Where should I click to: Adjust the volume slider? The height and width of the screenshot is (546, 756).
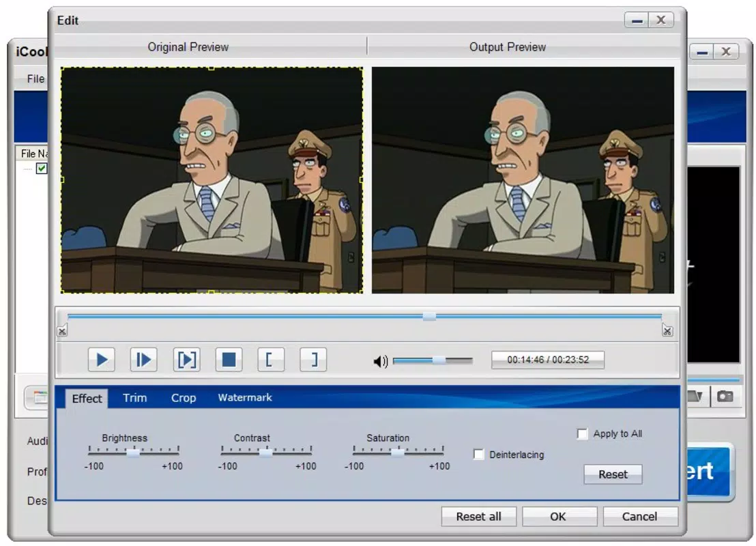[x=433, y=360]
